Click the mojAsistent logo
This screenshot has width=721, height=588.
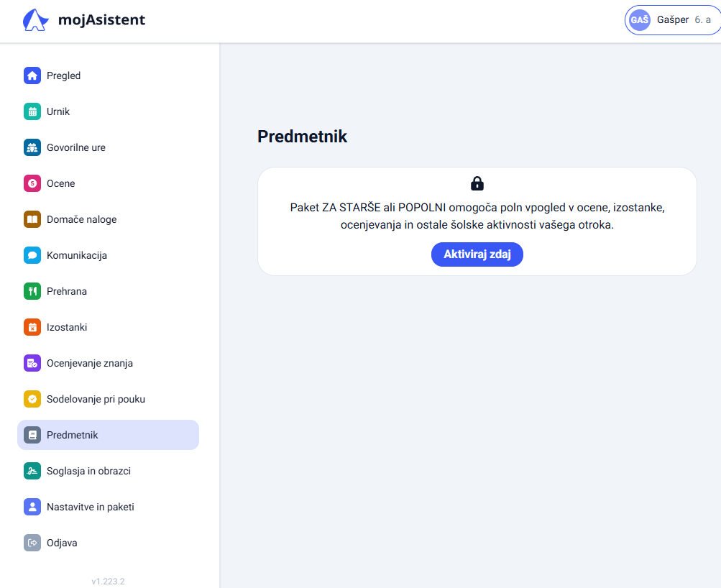(x=84, y=20)
